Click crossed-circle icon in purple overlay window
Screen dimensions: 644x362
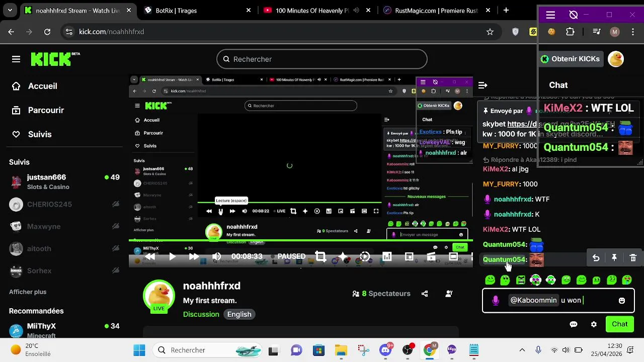pos(574,15)
